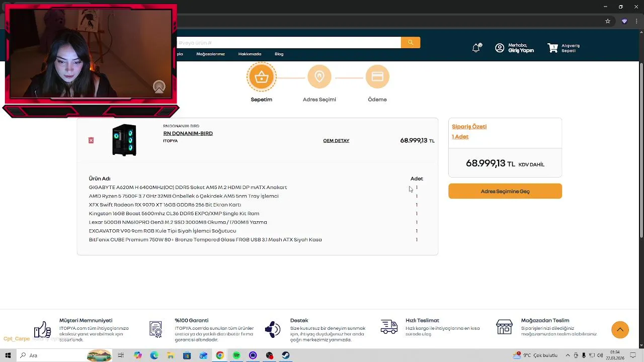The width and height of the screenshot is (644, 362).
Task: Open the notification bell icon
Action: tap(476, 48)
